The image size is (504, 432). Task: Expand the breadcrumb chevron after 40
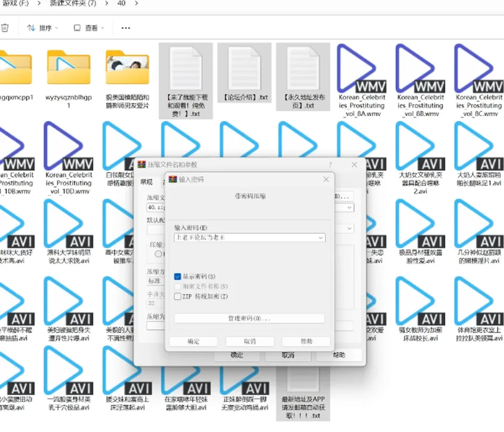coord(136,3)
